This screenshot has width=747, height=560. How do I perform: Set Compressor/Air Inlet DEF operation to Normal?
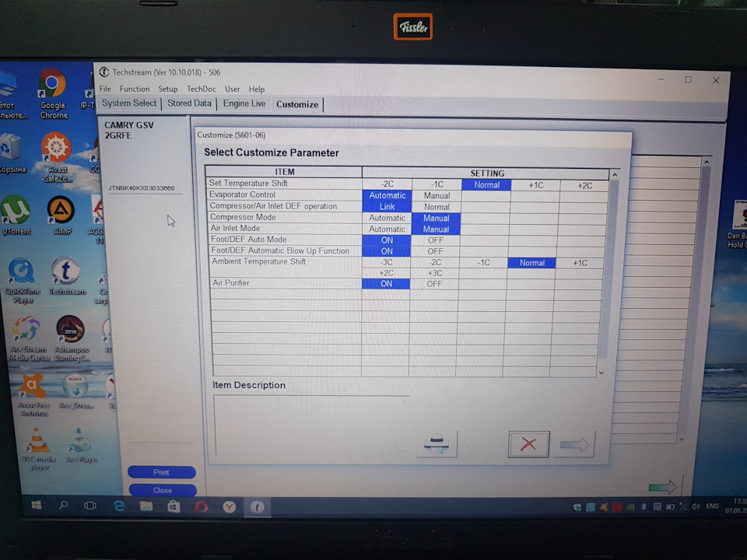coord(437,207)
